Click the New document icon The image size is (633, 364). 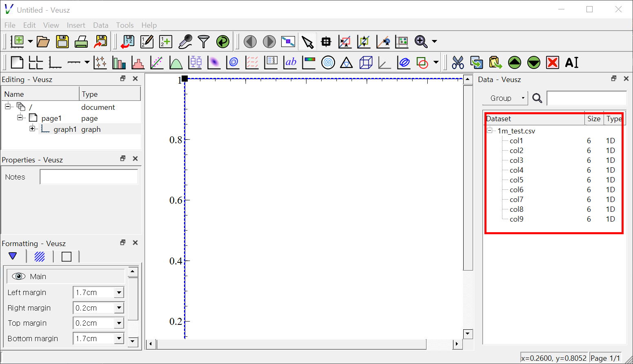pyautogui.click(x=17, y=42)
